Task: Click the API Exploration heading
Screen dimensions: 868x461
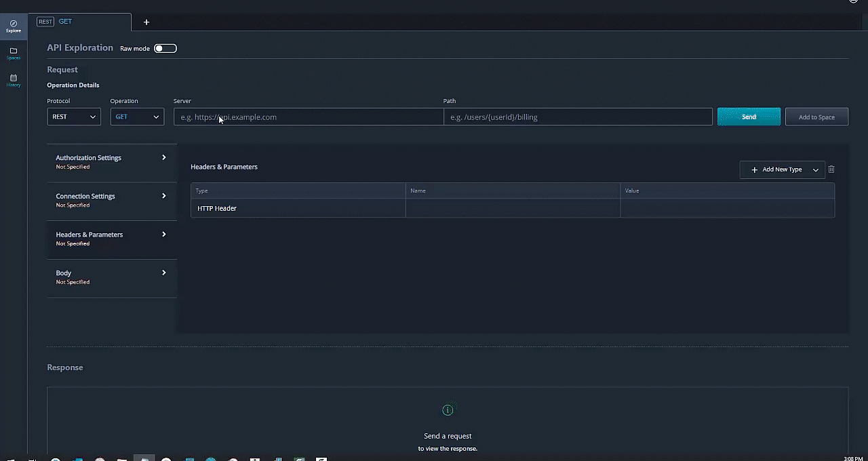Action: 80,47
